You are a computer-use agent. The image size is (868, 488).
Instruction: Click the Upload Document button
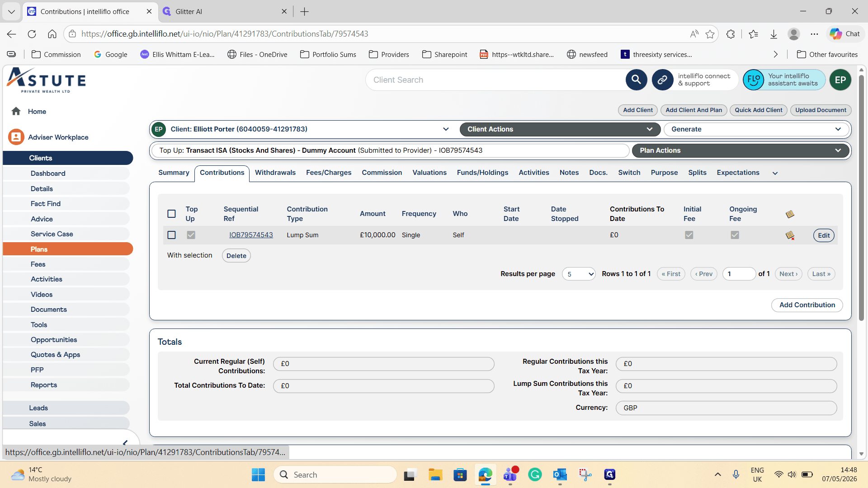pos(821,110)
